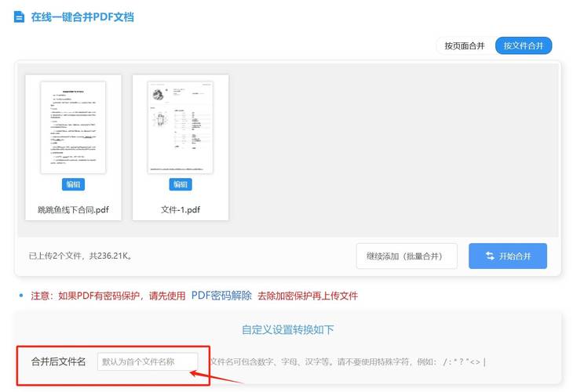
Task: Start merging with 开始合并 button
Action: click(x=508, y=256)
